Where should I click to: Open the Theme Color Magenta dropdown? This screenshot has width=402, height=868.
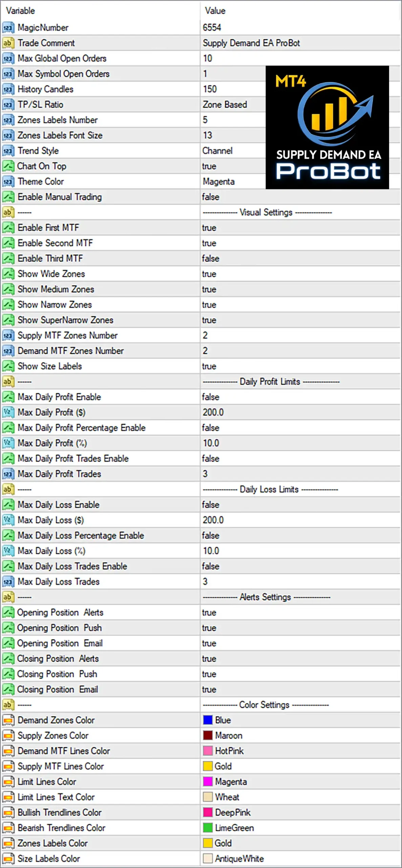tap(218, 182)
